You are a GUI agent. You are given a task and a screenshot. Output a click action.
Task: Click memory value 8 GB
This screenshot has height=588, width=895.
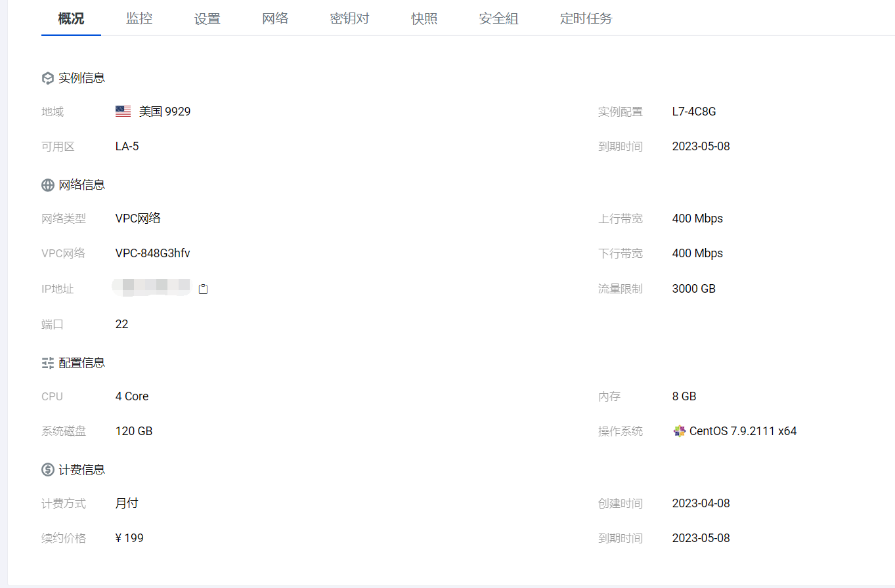click(x=684, y=396)
